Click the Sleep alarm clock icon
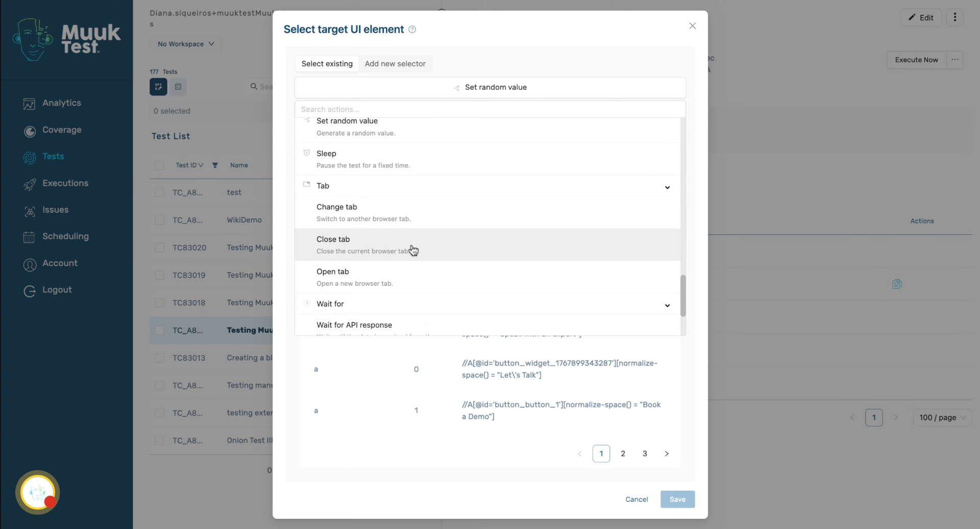This screenshot has width=980, height=529. point(307,153)
